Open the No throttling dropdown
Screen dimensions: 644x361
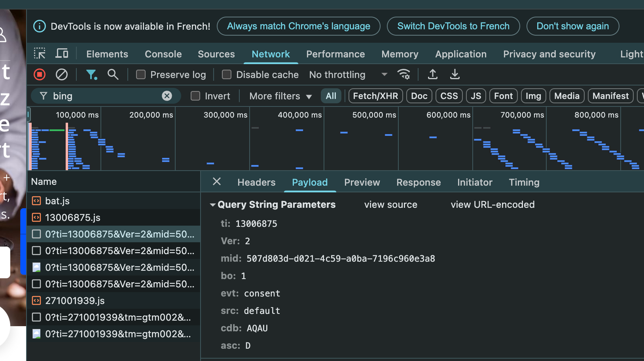click(x=348, y=75)
